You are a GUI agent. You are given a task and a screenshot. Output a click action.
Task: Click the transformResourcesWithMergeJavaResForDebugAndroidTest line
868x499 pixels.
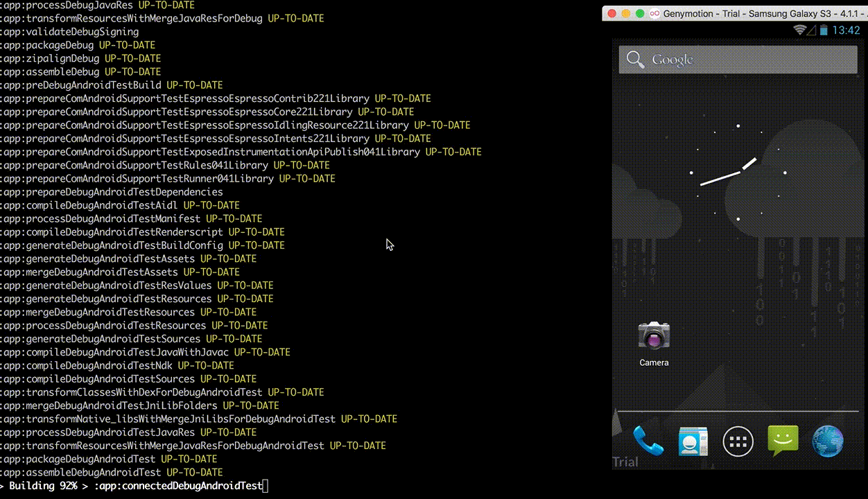click(193, 446)
